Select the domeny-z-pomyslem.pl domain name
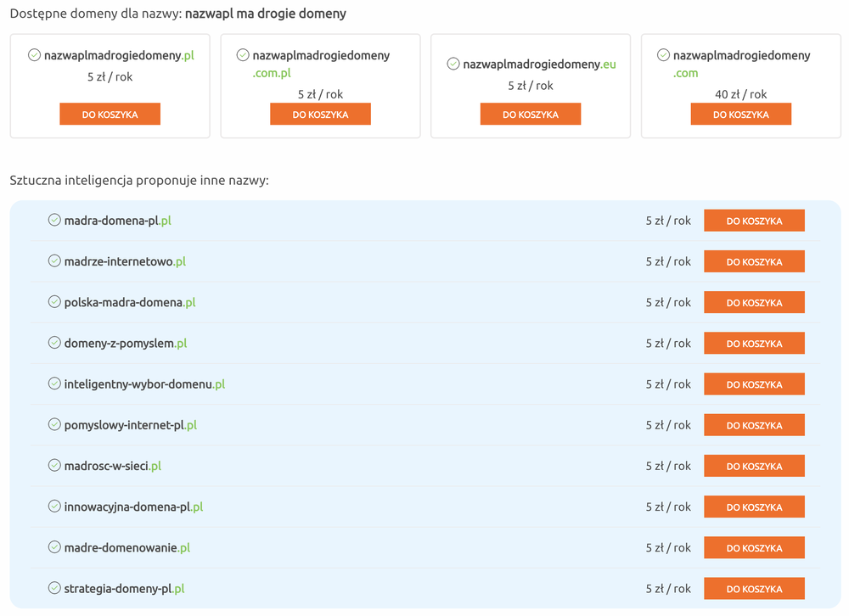This screenshot has width=849, height=616. pyautogui.click(x=126, y=344)
